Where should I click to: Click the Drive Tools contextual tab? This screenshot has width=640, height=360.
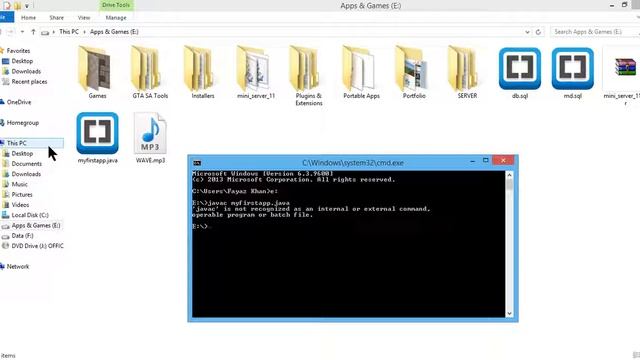[x=116, y=5]
